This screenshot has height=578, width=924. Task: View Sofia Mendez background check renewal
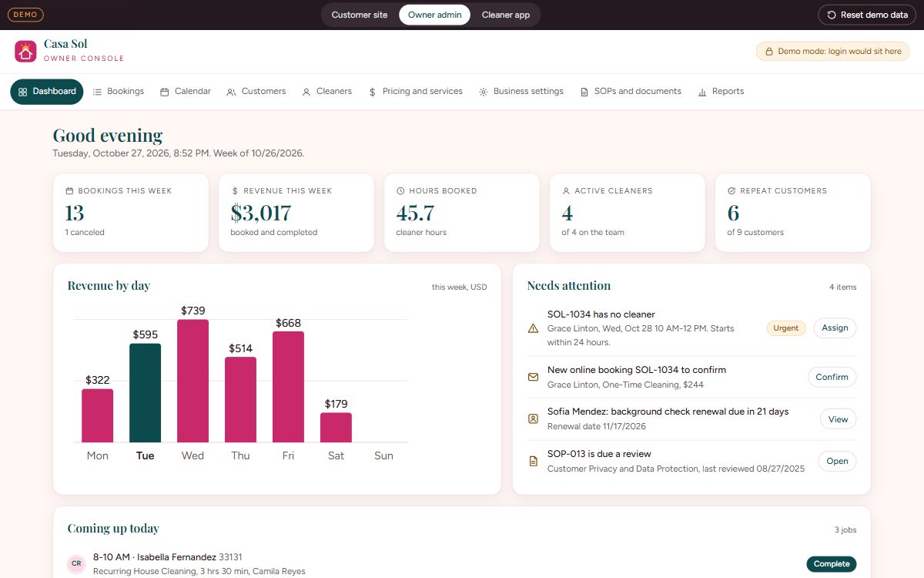click(x=838, y=419)
